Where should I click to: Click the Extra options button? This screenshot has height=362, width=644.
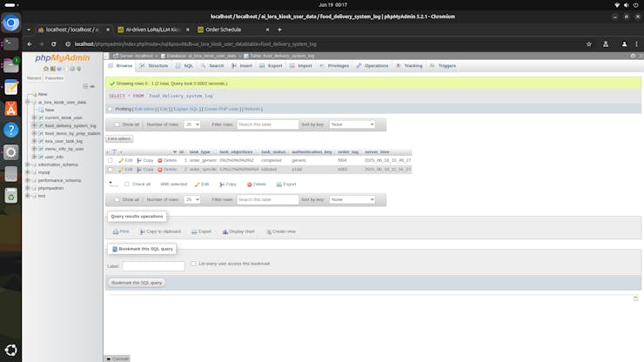coord(119,139)
